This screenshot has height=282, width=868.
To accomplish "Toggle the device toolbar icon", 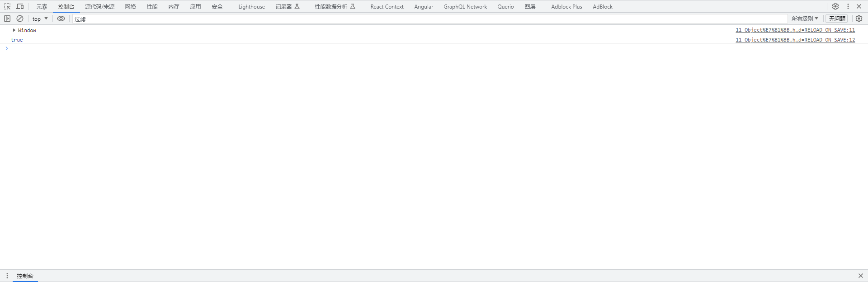I will (20, 6).
